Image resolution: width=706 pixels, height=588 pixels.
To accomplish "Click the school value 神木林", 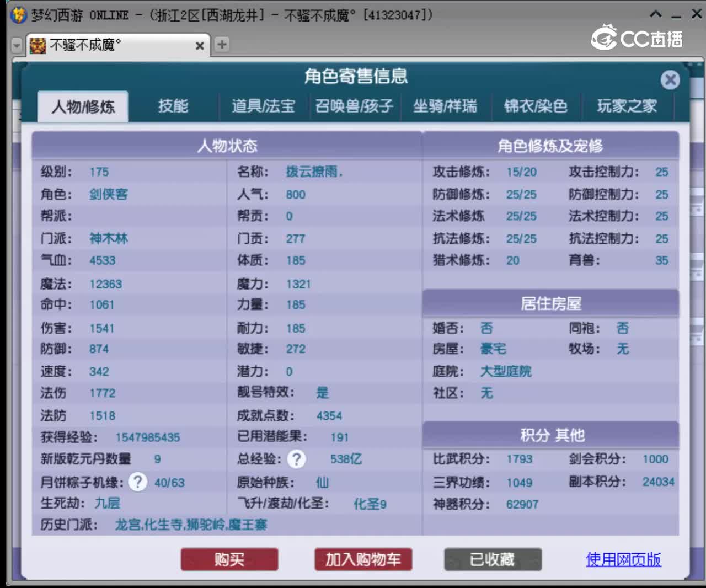I will (109, 238).
